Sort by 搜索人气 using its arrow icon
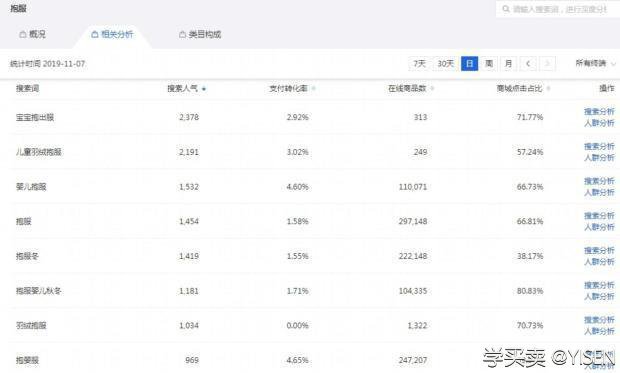620x373 pixels. click(x=204, y=89)
